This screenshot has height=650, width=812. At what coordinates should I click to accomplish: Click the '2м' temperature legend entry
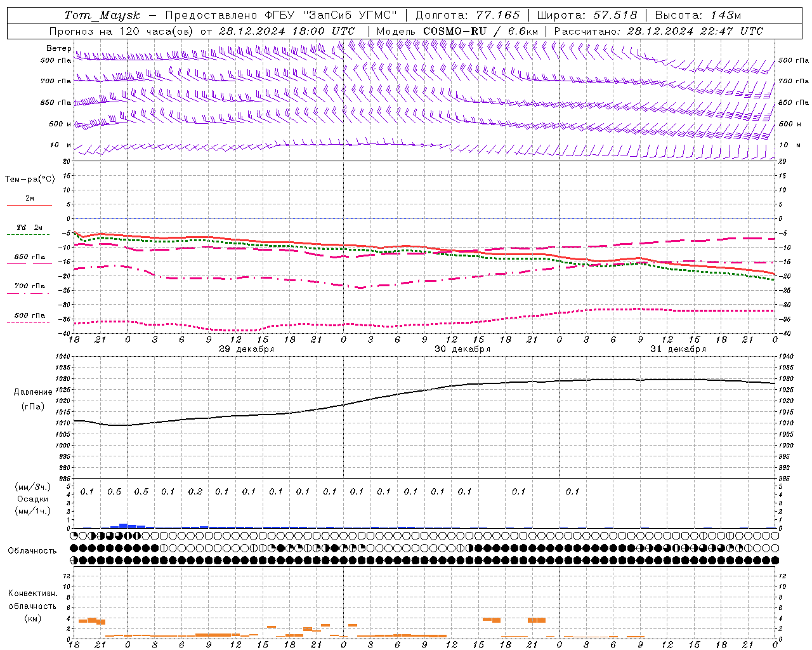(30, 198)
